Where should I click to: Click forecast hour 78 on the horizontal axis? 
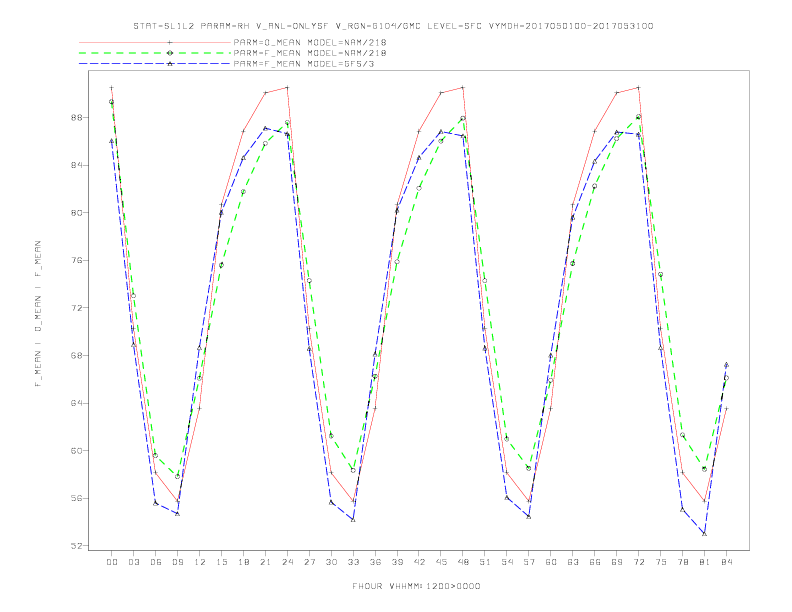point(682,562)
